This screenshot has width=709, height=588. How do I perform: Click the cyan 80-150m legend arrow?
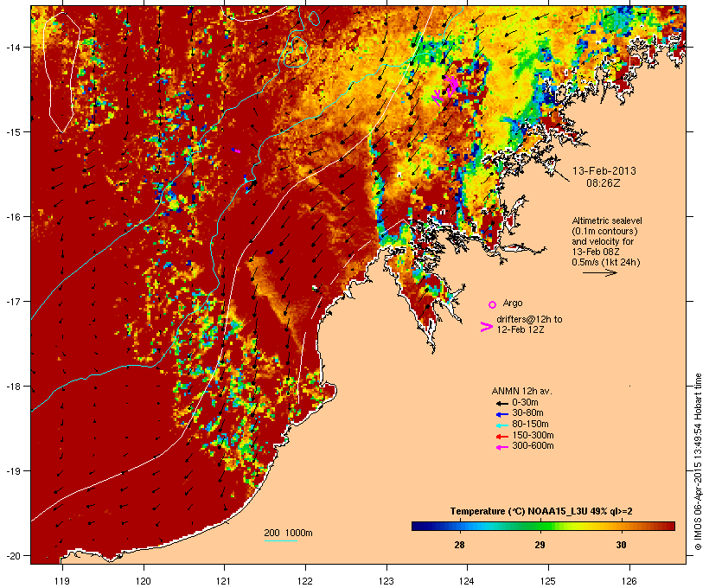501,425
